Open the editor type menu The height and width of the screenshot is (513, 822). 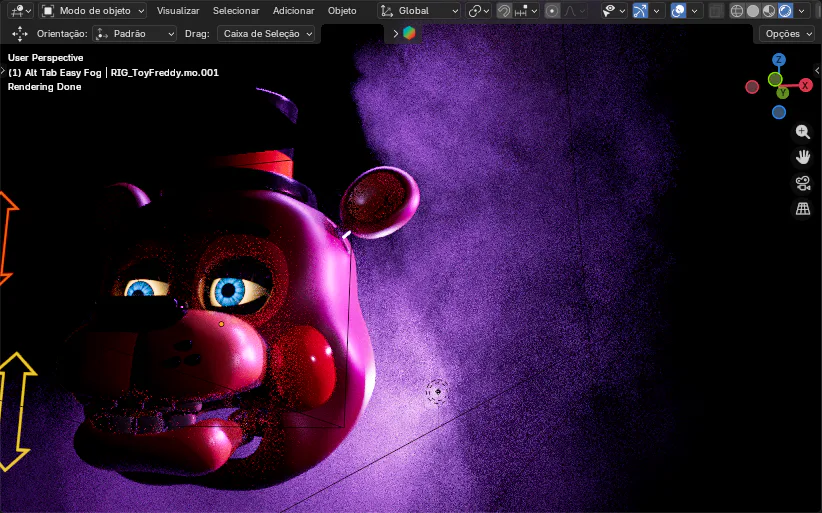(20, 10)
